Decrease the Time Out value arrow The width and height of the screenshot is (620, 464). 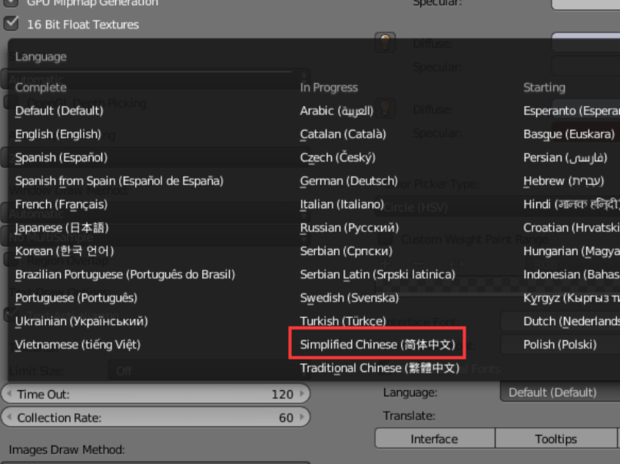(9, 394)
